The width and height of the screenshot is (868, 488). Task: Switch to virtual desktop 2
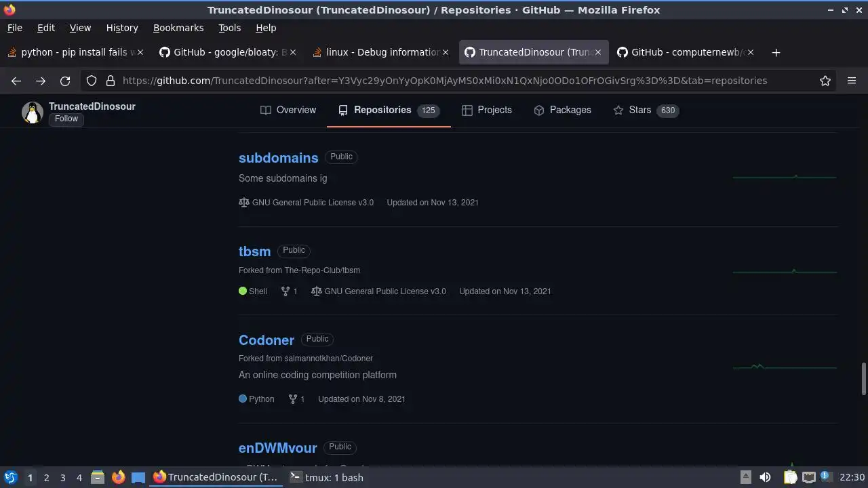click(46, 477)
